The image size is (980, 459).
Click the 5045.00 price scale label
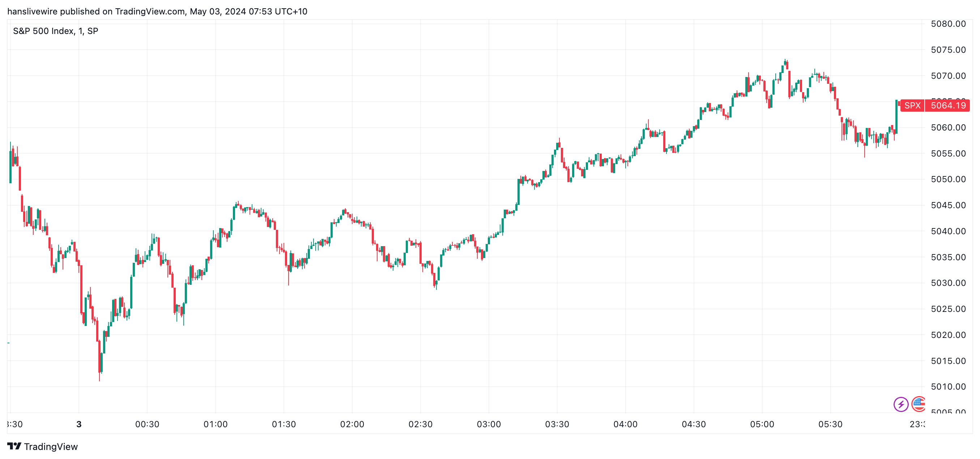pos(948,205)
